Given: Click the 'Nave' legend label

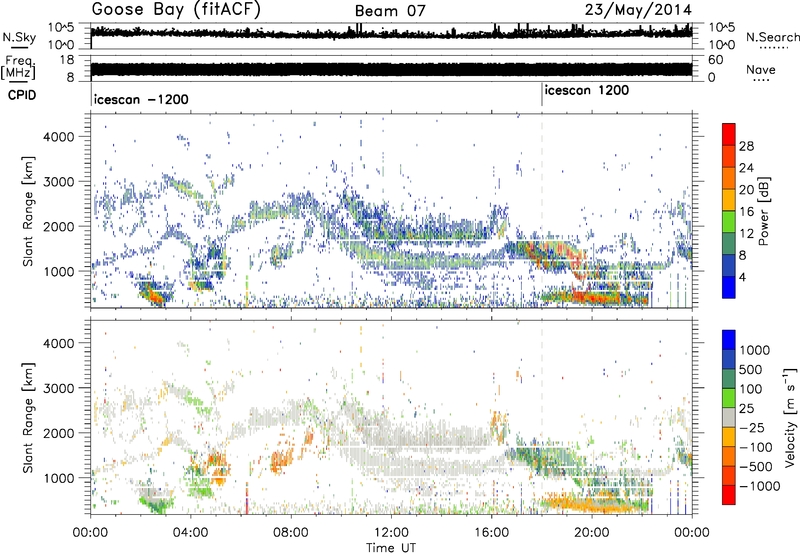Looking at the screenshot, I should 761,69.
